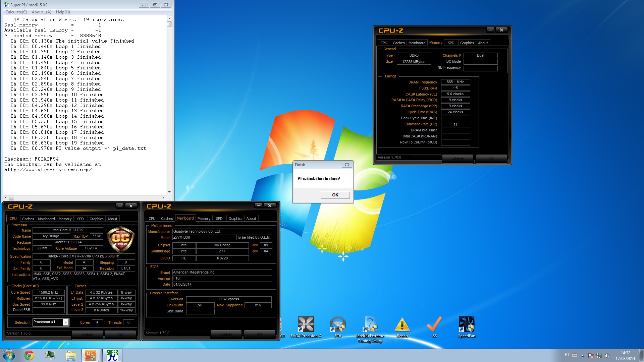Click Validate in Memory CPU-Z window
Viewport: 644px width, 362px height.
point(458,158)
